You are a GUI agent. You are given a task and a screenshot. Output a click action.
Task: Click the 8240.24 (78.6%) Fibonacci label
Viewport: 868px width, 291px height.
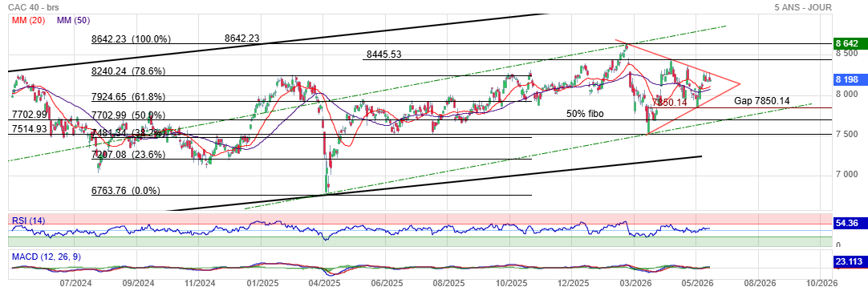pyautogui.click(x=129, y=71)
